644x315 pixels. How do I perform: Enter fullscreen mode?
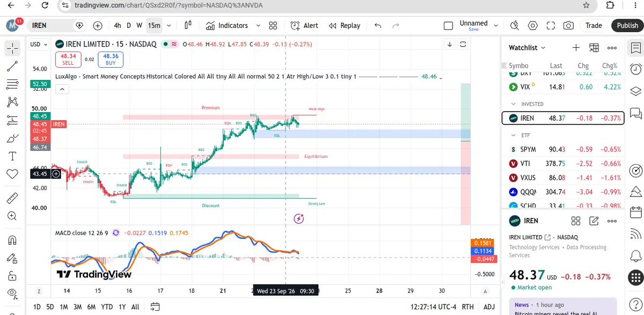[x=551, y=25]
